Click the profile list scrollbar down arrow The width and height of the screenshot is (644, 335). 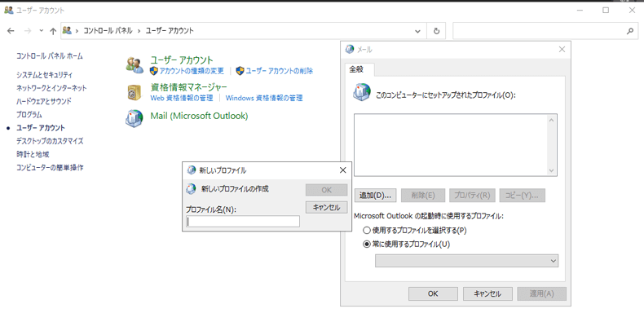pyautogui.click(x=551, y=170)
